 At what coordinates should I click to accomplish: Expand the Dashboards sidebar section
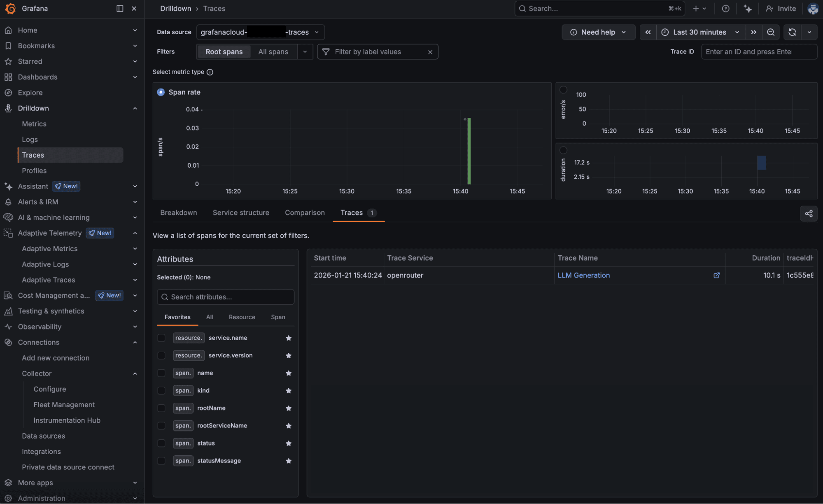click(135, 77)
